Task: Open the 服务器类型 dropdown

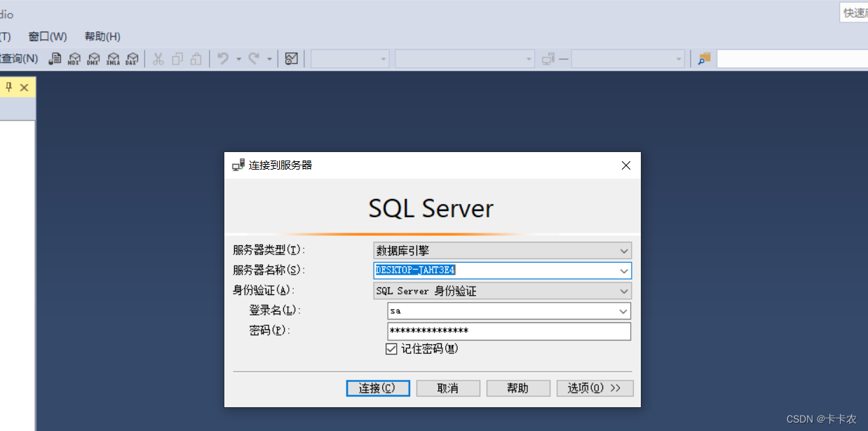Action: 503,250
